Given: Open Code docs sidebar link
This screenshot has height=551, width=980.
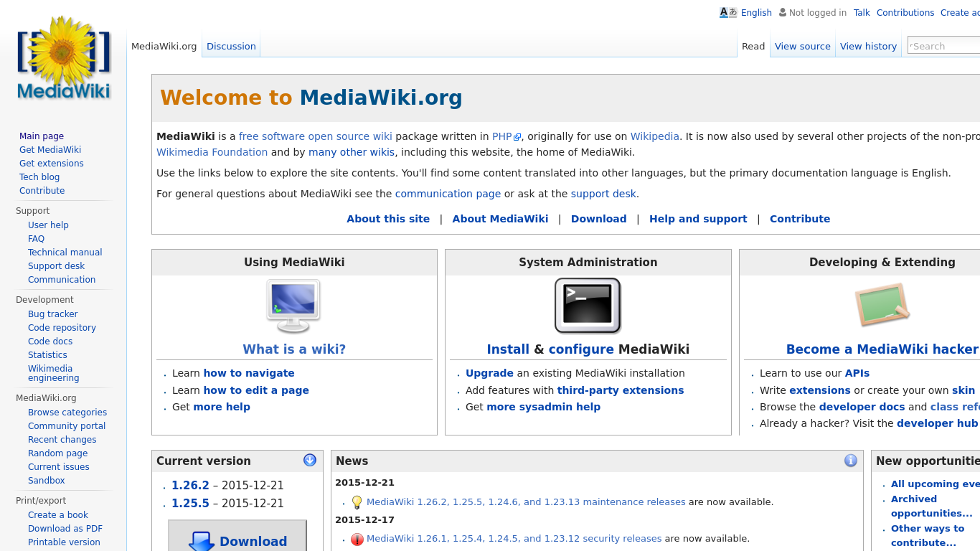Looking at the screenshot, I should (50, 342).
